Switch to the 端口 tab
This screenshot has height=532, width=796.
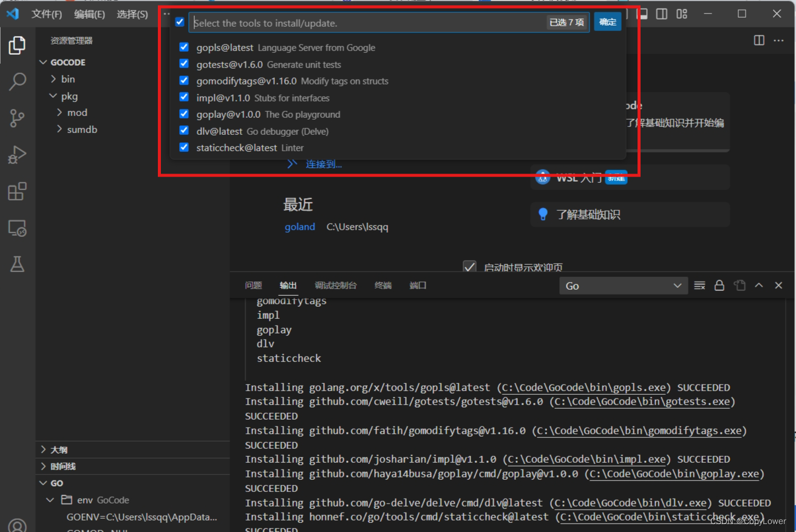[x=418, y=285]
